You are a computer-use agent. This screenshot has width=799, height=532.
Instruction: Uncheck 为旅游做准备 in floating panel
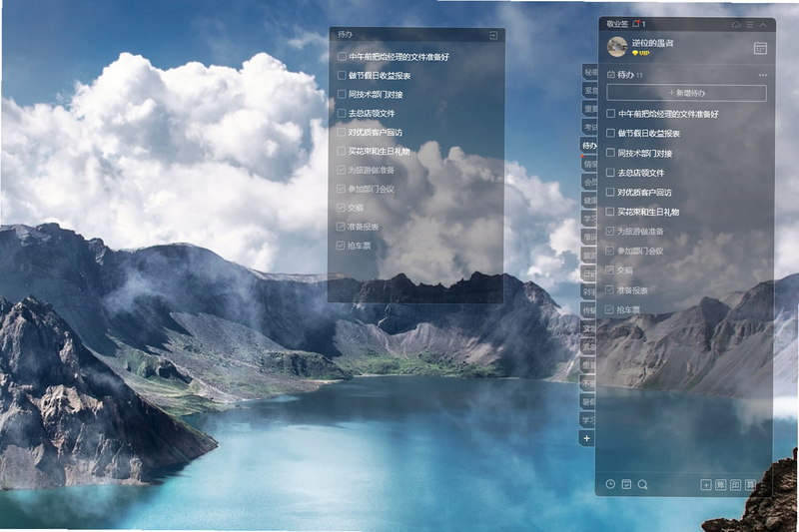coord(341,170)
